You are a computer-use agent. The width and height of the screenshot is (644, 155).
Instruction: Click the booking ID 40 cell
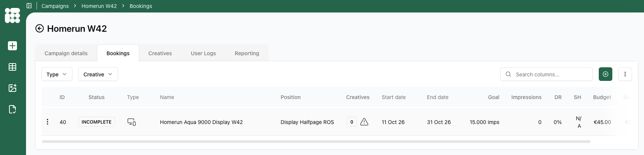click(63, 122)
